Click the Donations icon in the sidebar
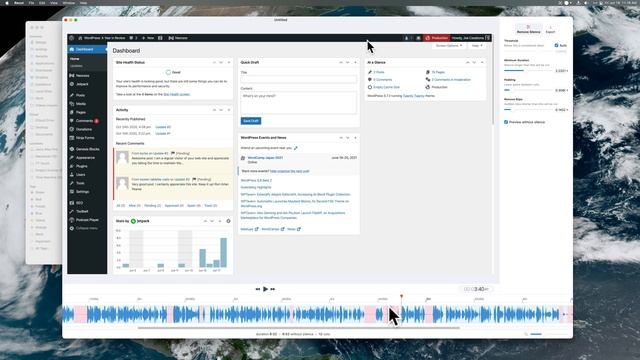 click(72, 129)
